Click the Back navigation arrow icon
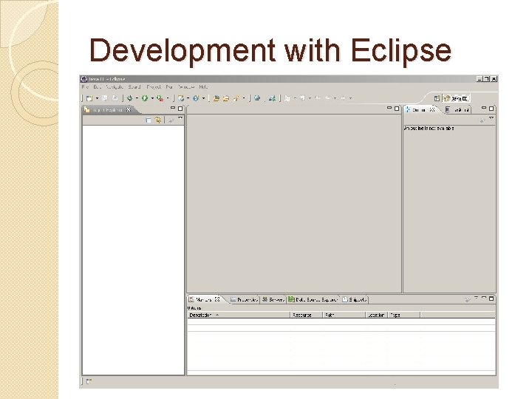 pyautogui.click(x=328, y=98)
